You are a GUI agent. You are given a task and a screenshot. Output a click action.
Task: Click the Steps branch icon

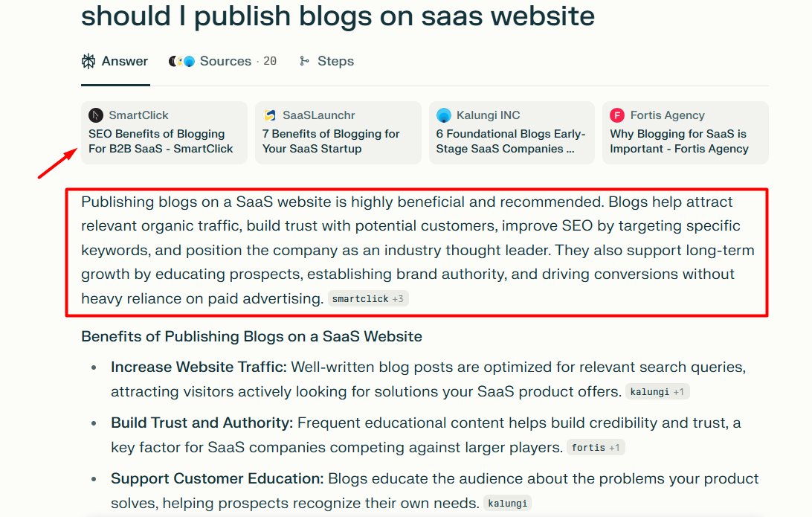(304, 61)
